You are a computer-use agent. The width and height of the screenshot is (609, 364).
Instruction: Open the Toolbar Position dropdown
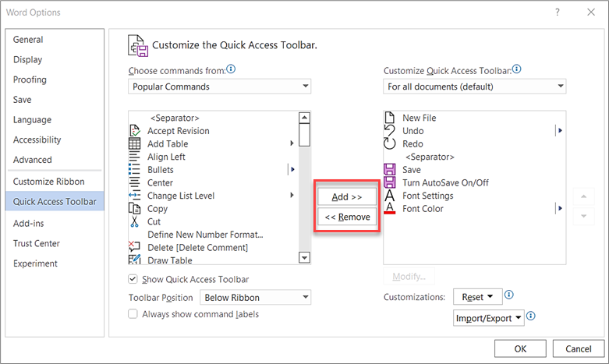255,297
